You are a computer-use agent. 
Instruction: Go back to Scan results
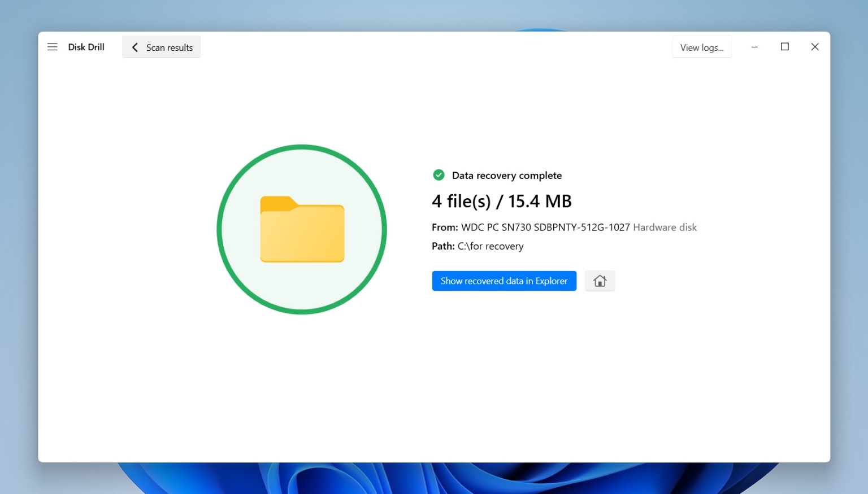click(x=169, y=47)
